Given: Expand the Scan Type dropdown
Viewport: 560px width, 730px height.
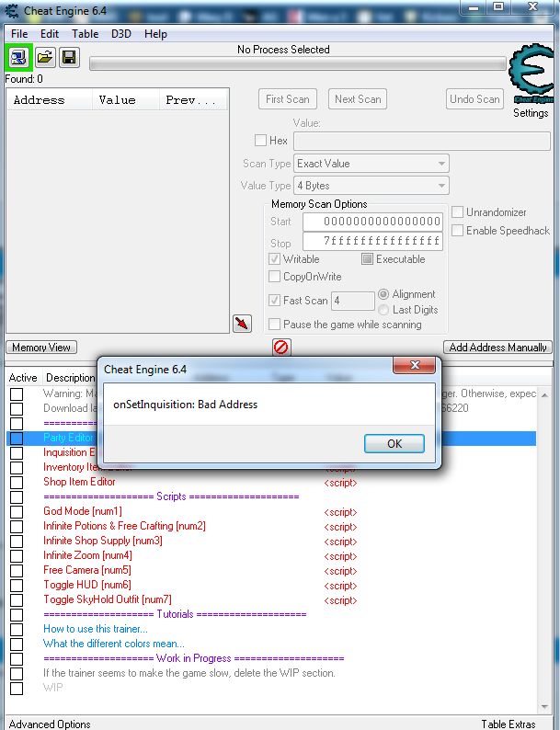Looking at the screenshot, I should (371, 164).
